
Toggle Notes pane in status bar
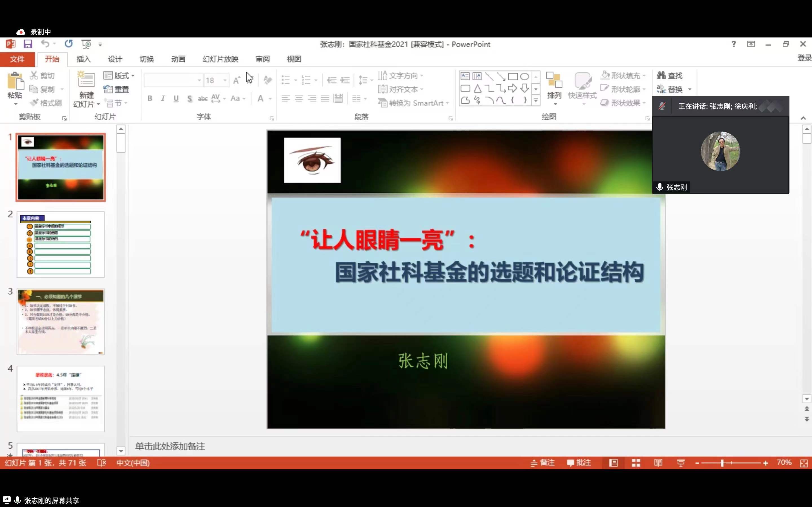click(542, 463)
